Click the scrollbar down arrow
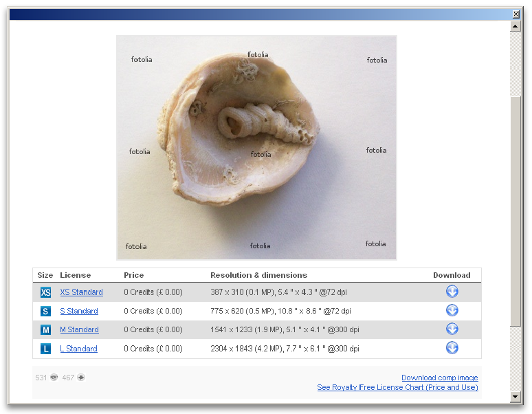 516,396
